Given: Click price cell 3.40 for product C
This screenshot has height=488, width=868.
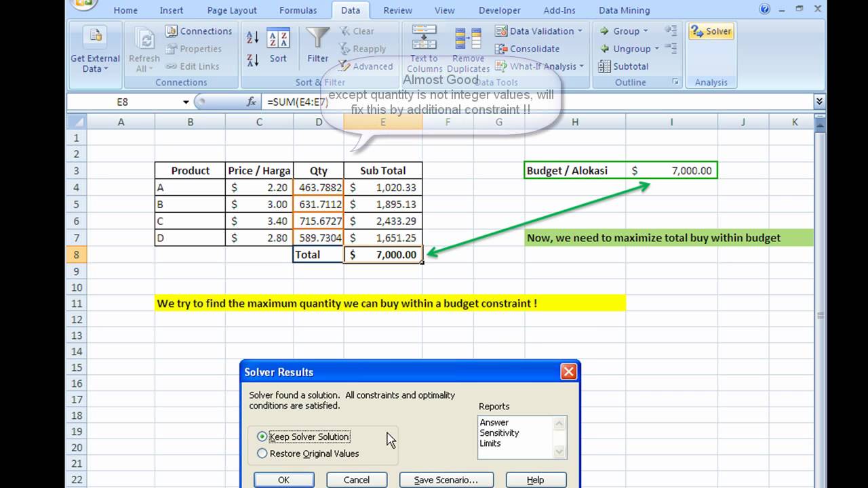Looking at the screenshot, I should pyautogui.click(x=259, y=221).
